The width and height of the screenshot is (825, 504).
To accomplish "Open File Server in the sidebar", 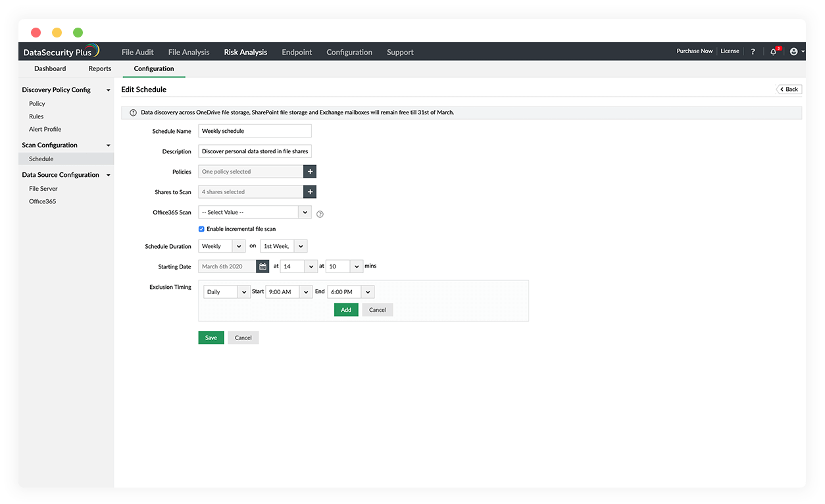I will point(43,188).
